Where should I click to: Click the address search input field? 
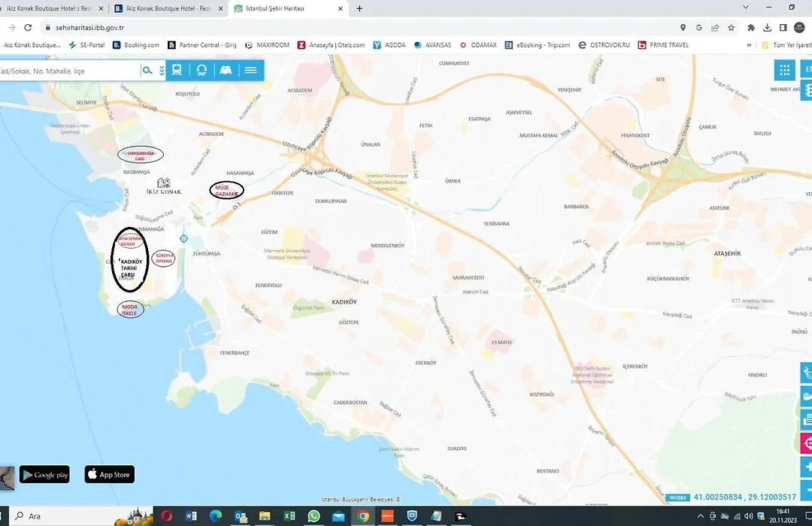pos(68,71)
